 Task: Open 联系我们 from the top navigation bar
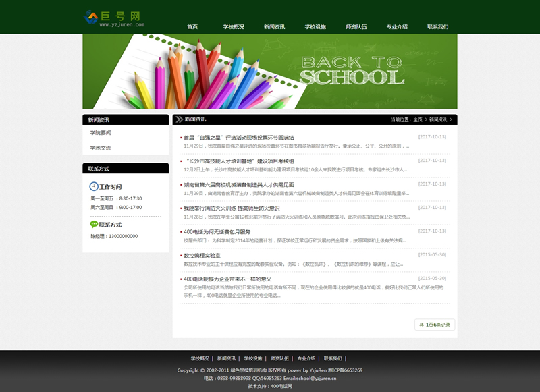pyautogui.click(x=437, y=27)
